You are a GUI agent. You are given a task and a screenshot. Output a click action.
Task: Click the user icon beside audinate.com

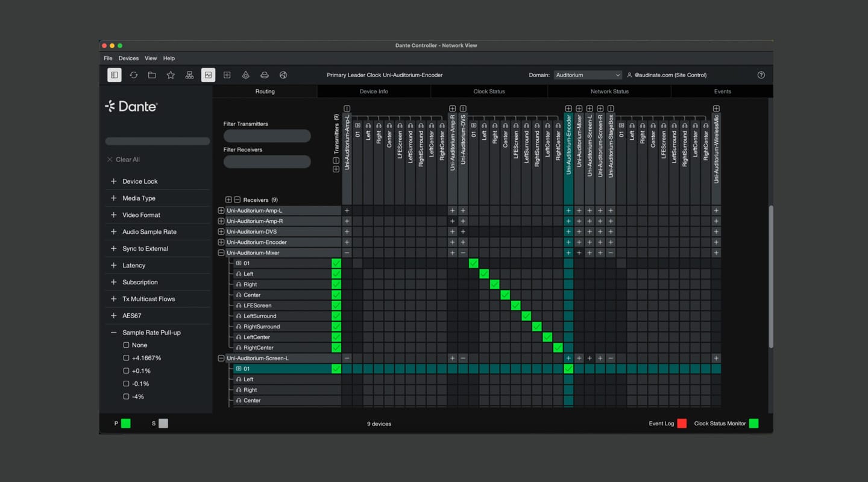(x=629, y=75)
